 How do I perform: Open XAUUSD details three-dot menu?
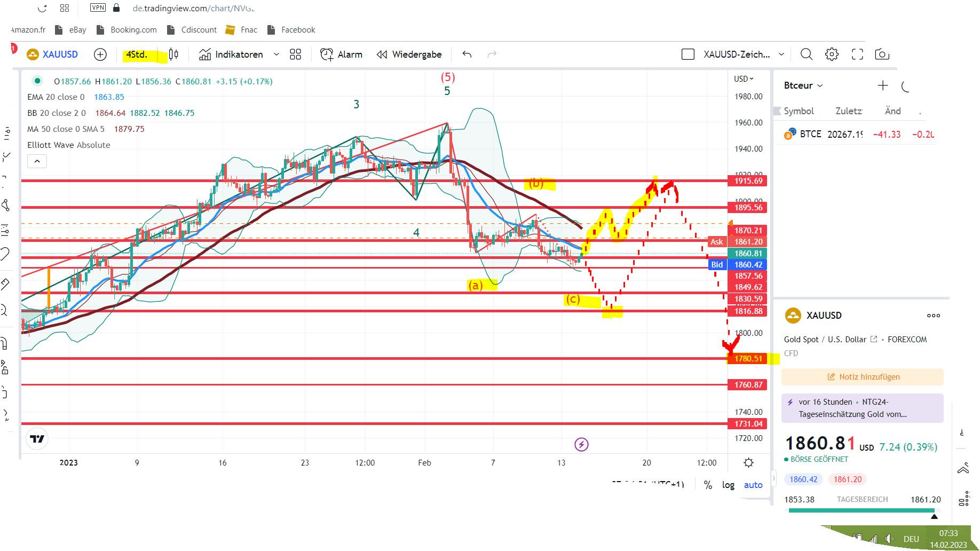coord(934,316)
